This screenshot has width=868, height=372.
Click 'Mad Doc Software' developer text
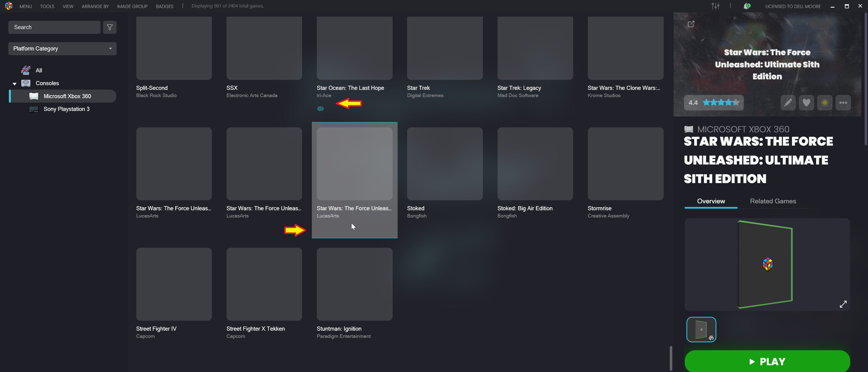point(518,96)
